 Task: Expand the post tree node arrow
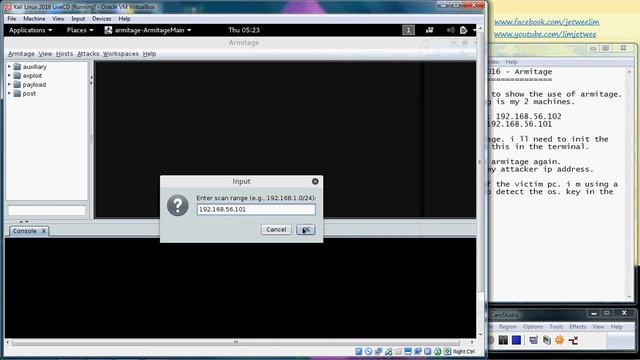[9, 93]
